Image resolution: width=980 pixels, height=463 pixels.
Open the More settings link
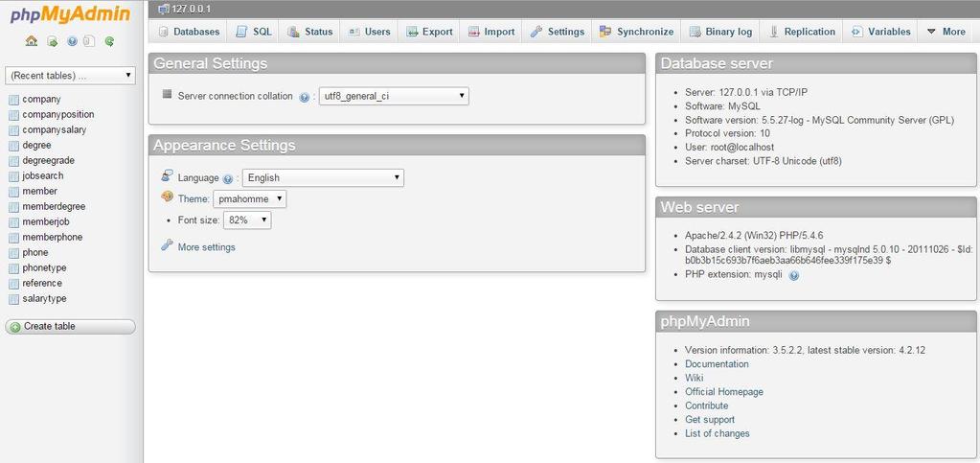tap(206, 247)
